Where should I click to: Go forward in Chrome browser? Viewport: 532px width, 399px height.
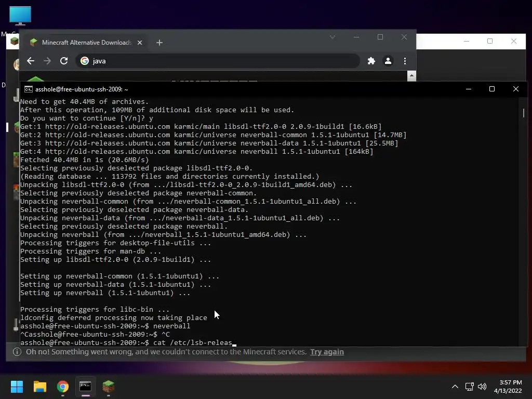tap(47, 61)
